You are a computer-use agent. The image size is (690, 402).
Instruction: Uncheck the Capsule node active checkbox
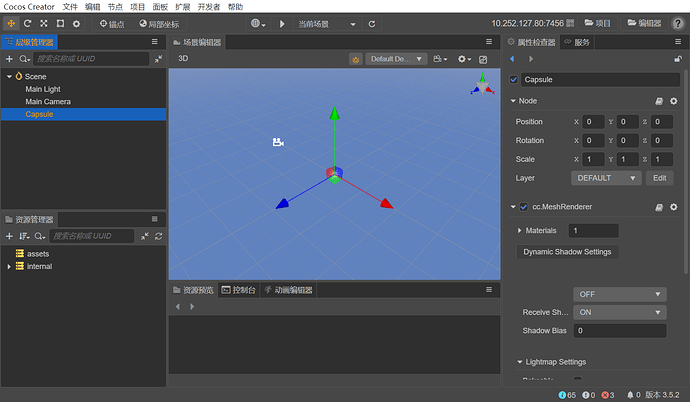(x=514, y=80)
